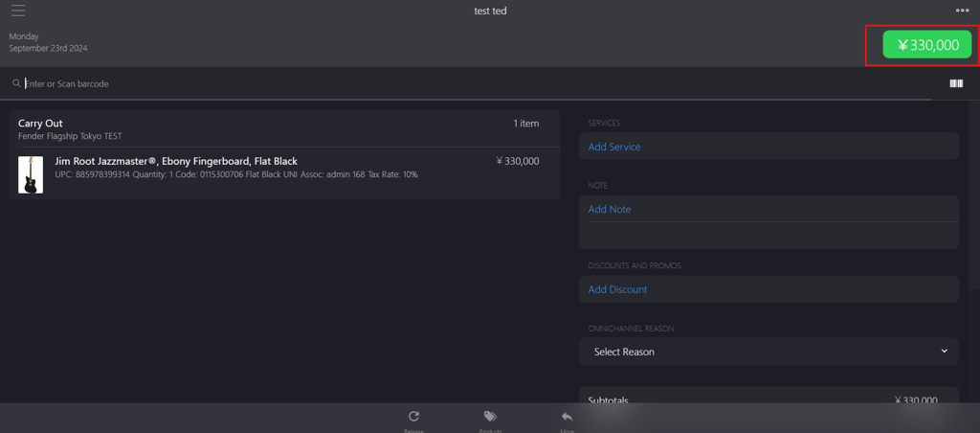980x433 pixels.
Task: Click the search magnifier icon
Action: [x=16, y=83]
